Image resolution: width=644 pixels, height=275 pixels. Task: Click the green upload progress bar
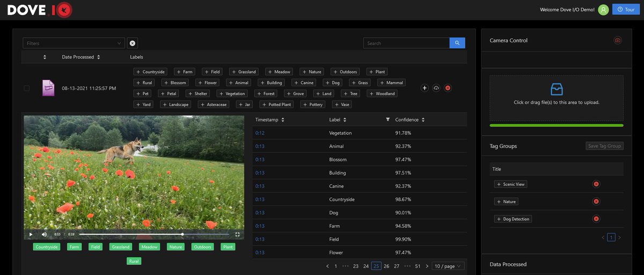pos(557,125)
